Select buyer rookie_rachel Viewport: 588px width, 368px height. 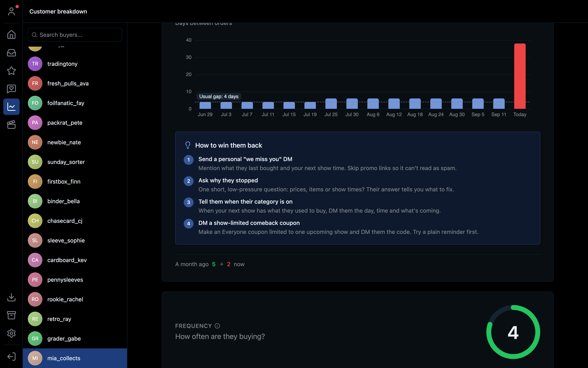[75, 299]
